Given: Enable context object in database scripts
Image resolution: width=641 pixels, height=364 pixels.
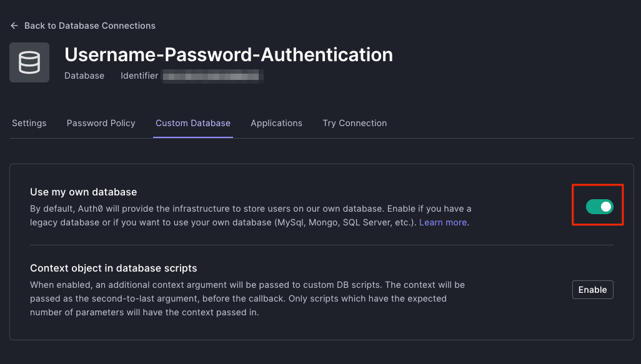Looking at the screenshot, I should pos(592,290).
